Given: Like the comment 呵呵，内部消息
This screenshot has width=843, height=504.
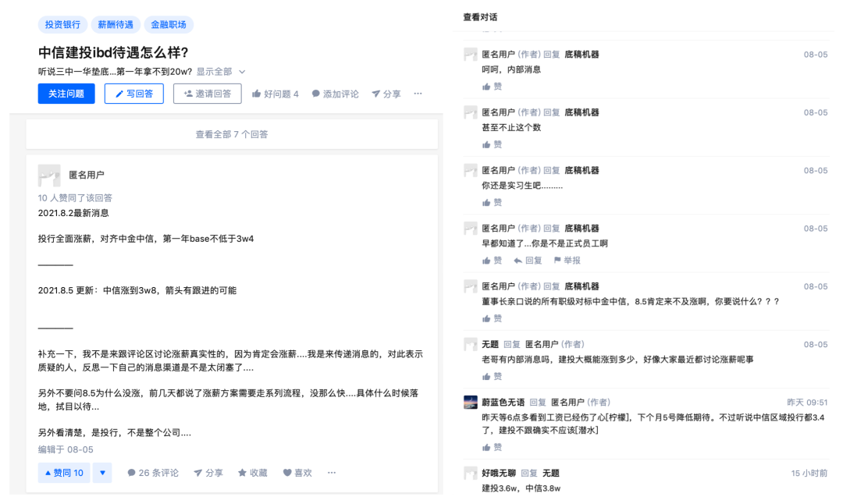Looking at the screenshot, I should (492, 87).
